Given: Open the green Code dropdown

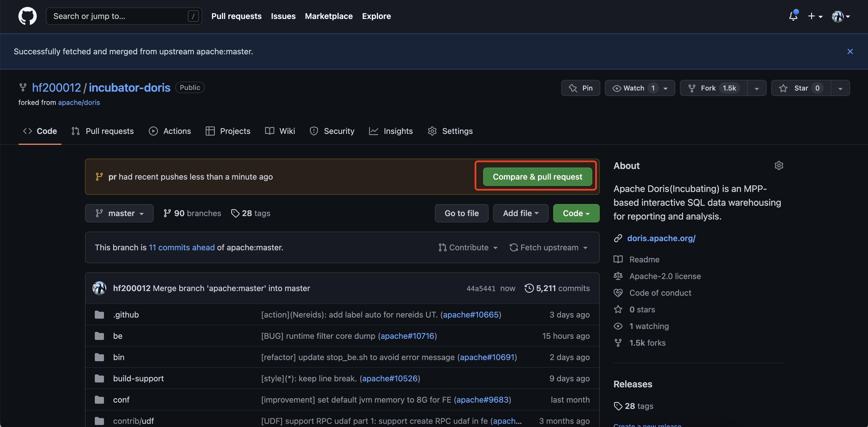Looking at the screenshot, I should click(576, 213).
